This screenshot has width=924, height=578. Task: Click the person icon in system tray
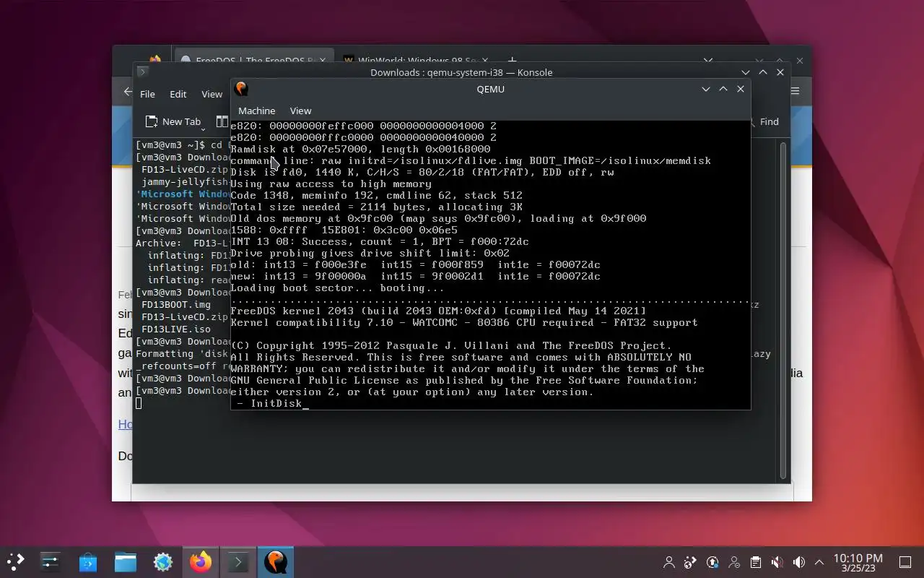point(669,562)
